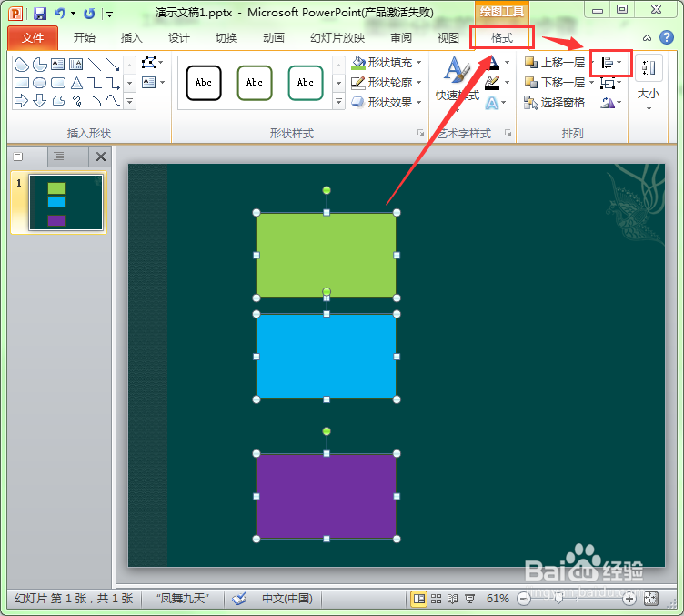Open the 快速样式 WordArt gallery

pos(457,84)
